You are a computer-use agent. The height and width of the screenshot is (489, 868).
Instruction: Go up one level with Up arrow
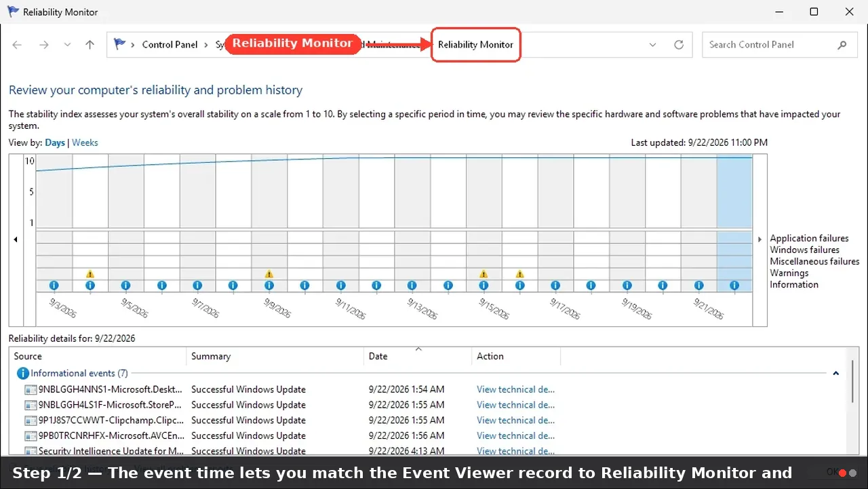pos(90,45)
